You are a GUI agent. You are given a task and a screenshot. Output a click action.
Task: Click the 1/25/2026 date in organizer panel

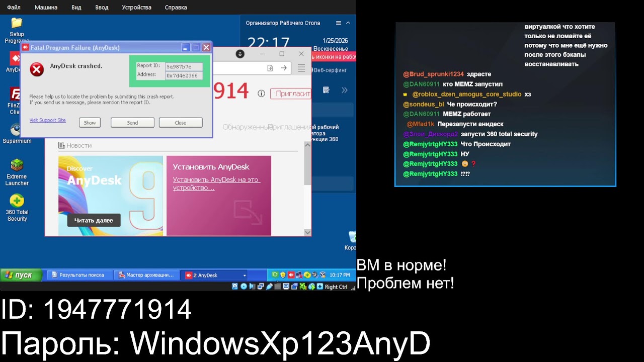(x=335, y=41)
